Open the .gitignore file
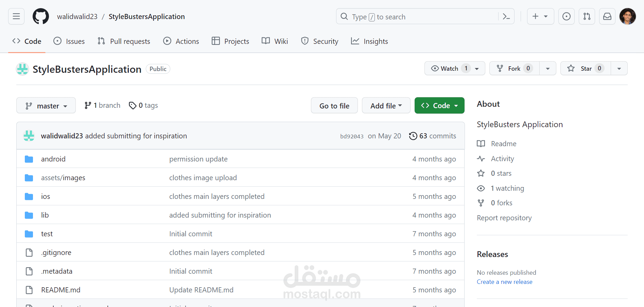The image size is (644, 307). (56, 252)
